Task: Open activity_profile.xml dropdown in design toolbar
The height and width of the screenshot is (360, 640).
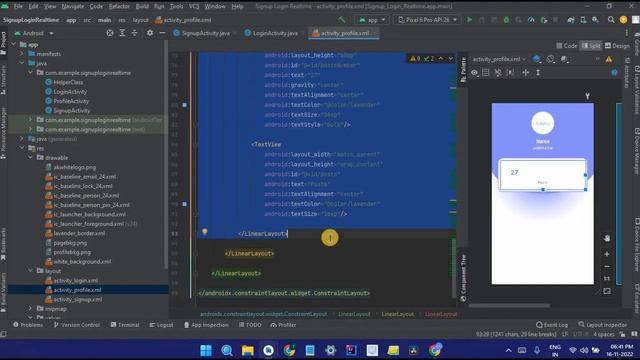Action: coord(499,59)
